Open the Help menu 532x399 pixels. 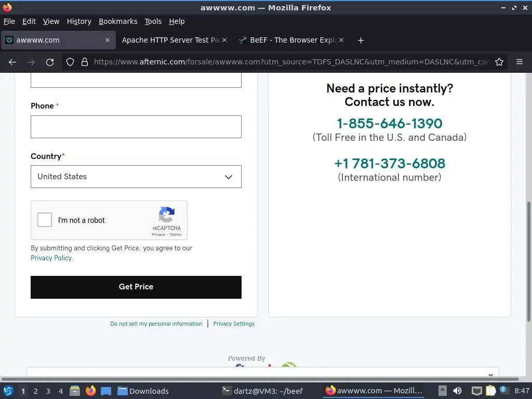[177, 21]
